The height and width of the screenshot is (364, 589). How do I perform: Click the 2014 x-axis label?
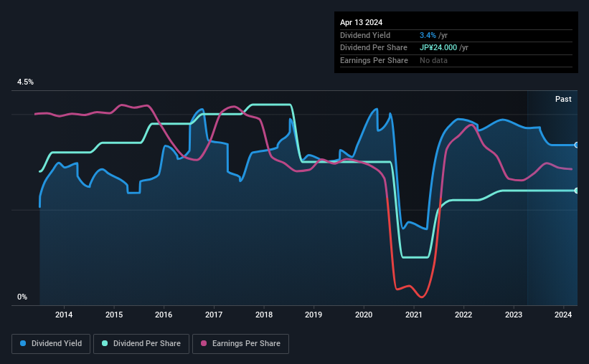click(64, 315)
